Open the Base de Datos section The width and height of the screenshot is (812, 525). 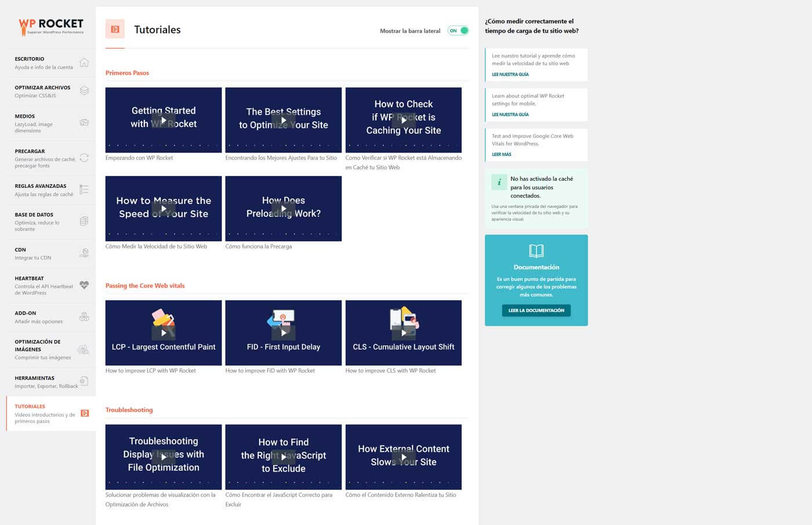click(x=51, y=221)
